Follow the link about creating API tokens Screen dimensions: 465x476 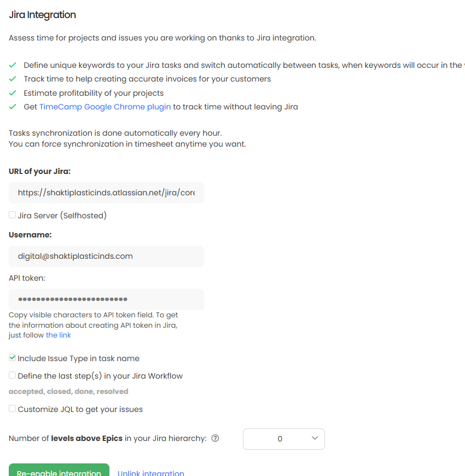pyautogui.click(x=58, y=334)
